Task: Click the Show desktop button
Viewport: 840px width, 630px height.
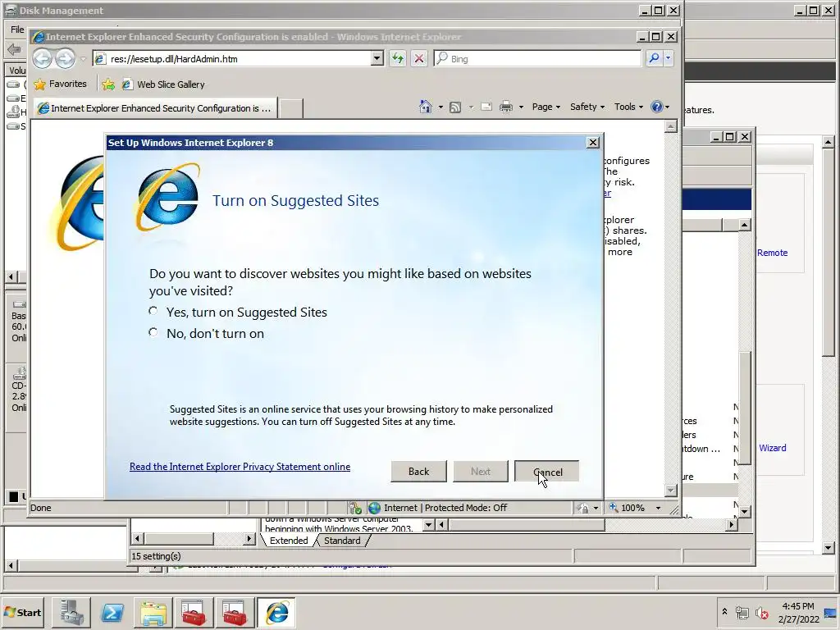Action: coord(832,613)
